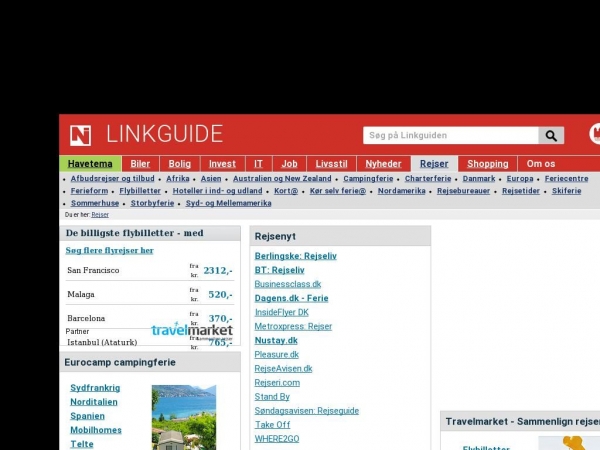Screen dimensions: 600x450
Task: Open the Danmark category link
Action: pos(479,178)
